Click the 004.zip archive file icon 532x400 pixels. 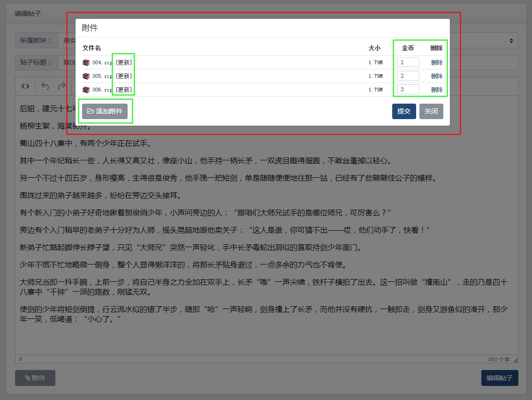pos(86,62)
